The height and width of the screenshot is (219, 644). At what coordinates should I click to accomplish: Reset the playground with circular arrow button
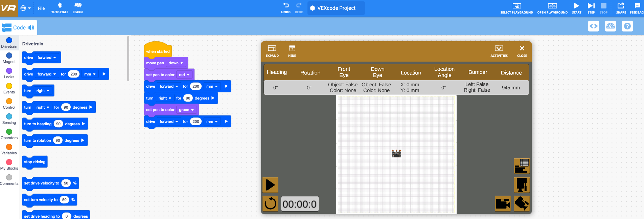270,204
